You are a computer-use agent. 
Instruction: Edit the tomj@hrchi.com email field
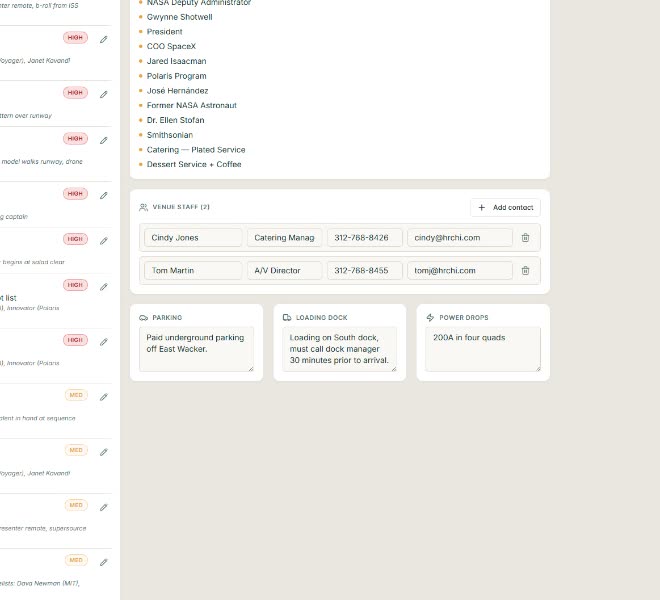pos(460,270)
